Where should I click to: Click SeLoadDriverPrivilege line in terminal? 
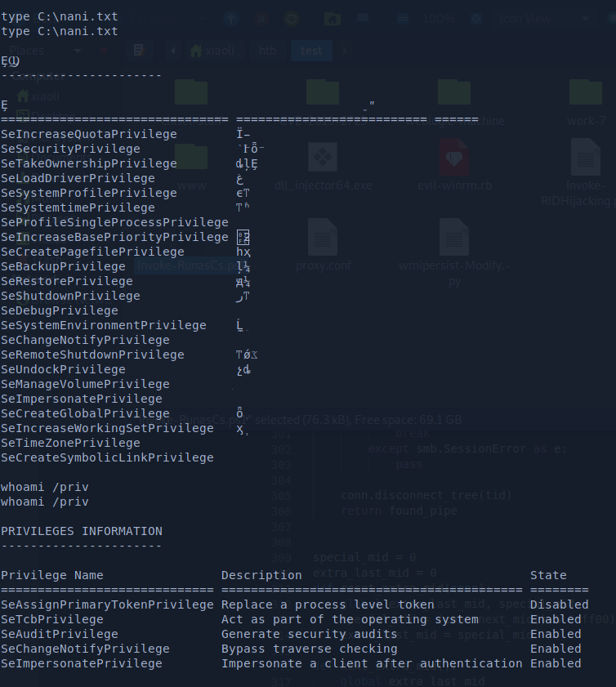[78, 178]
